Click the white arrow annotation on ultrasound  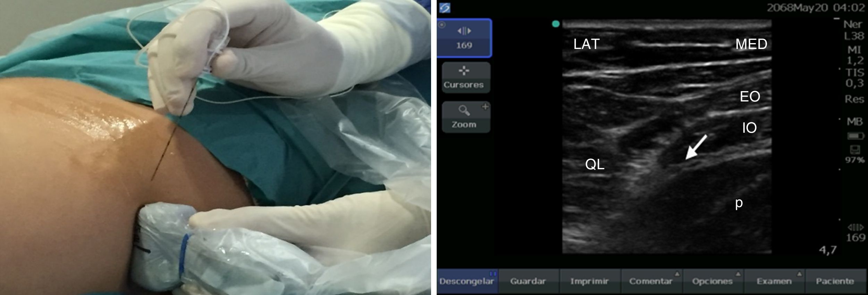click(696, 147)
